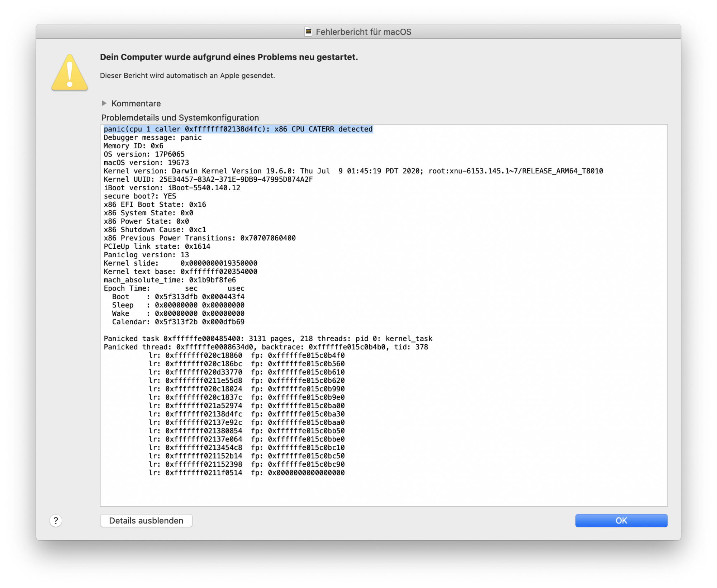
Task: Click the last lr line with zero fp
Action: pos(246,473)
